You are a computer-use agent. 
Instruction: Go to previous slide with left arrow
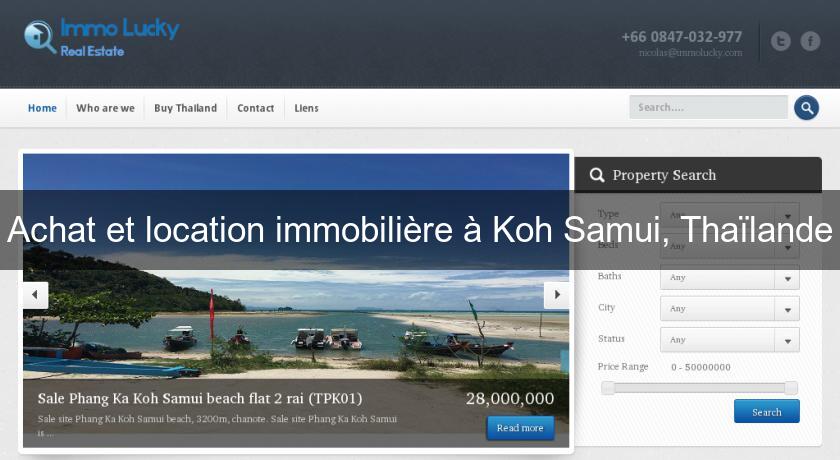click(x=35, y=295)
